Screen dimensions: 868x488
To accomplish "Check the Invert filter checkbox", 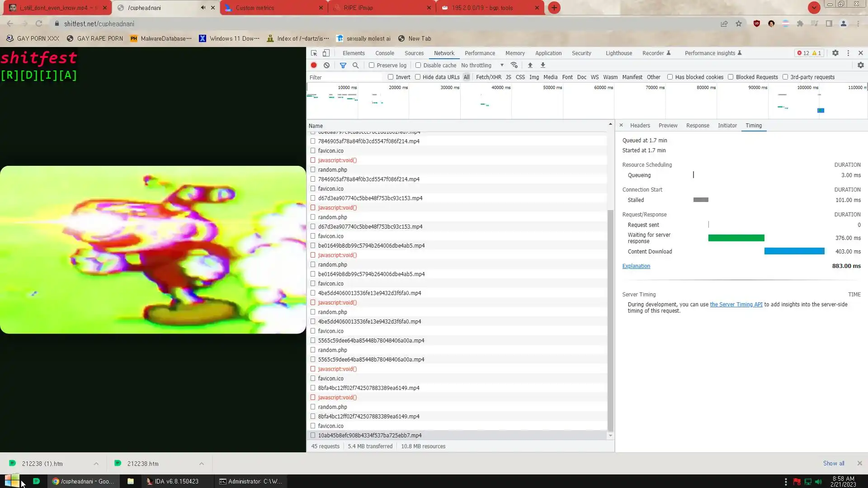I will click(x=391, y=77).
